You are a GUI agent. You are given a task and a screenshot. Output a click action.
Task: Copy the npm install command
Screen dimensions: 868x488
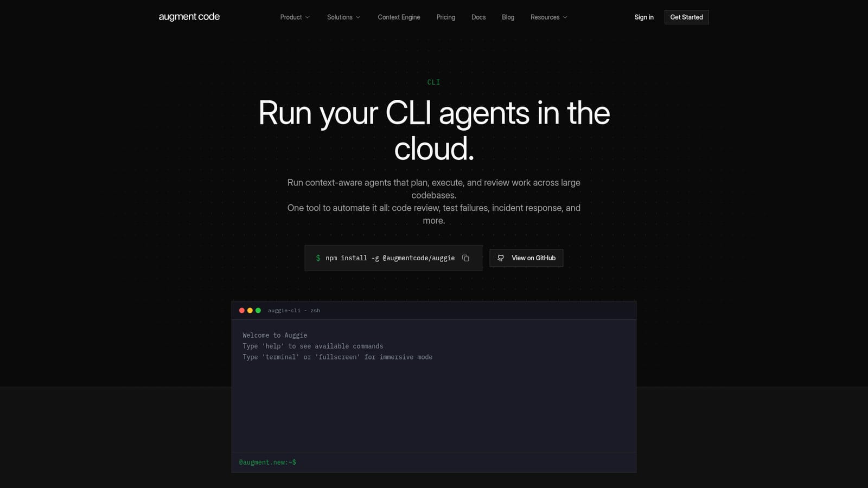pos(465,258)
